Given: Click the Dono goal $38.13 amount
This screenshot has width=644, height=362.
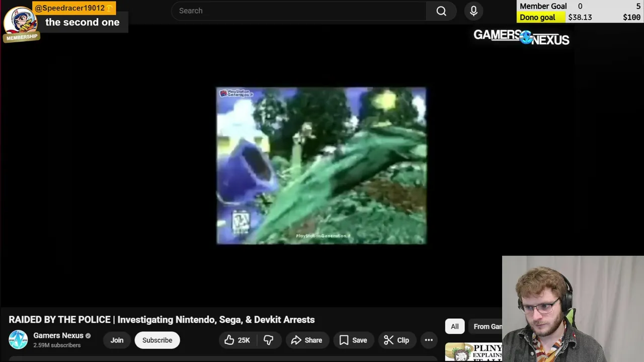Looking at the screenshot, I should [580, 17].
